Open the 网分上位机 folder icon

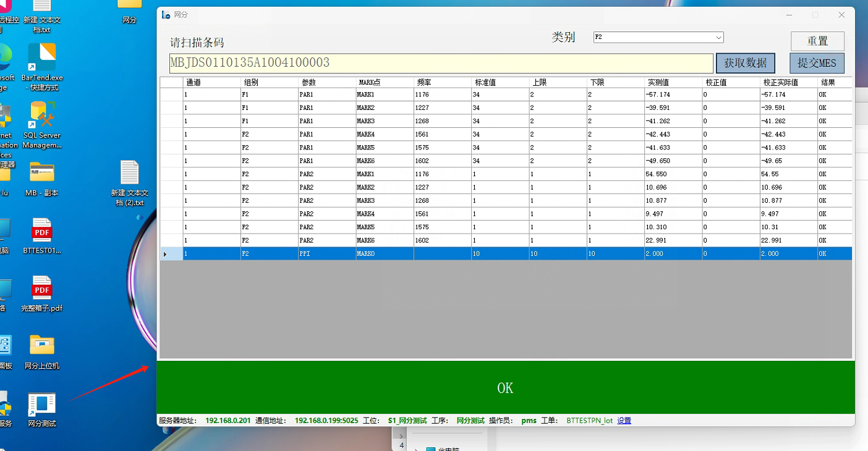pyautogui.click(x=42, y=348)
